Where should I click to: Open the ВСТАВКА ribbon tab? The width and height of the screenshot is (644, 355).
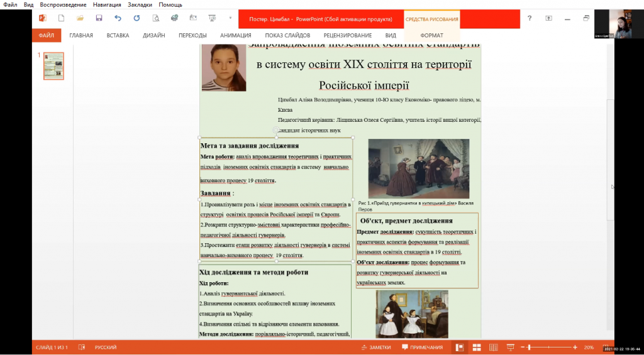[x=118, y=35]
